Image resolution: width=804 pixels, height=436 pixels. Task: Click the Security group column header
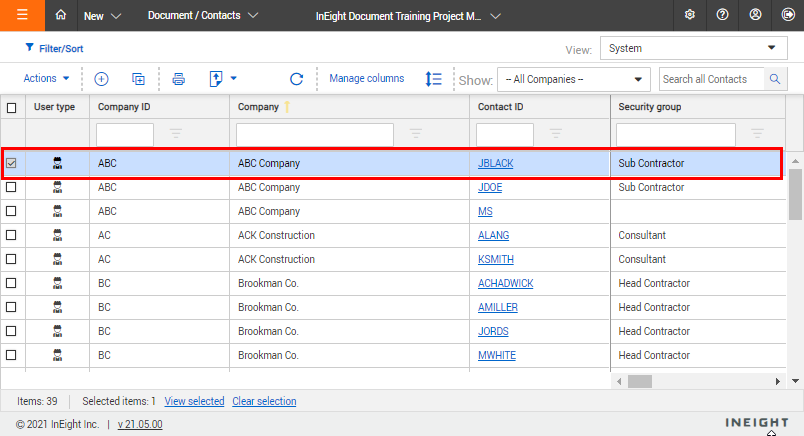tap(650, 107)
